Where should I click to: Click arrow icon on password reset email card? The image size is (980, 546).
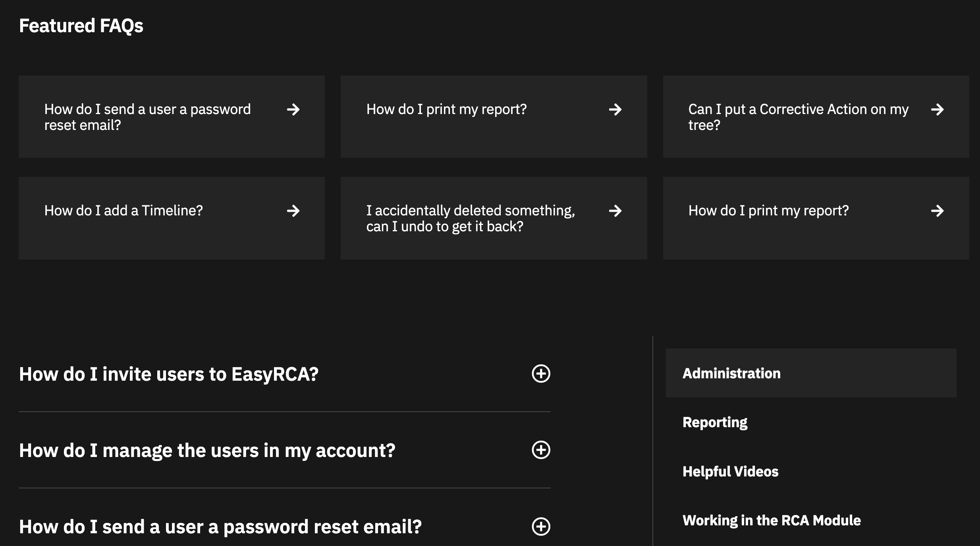293,109
